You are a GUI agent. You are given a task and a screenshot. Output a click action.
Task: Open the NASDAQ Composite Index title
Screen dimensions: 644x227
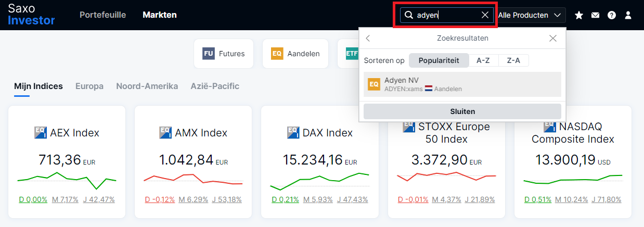(573, 133)
